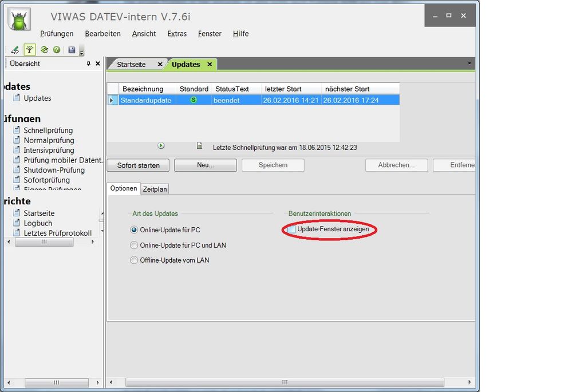Screen dimensions: 572x392
Task: Toggle the tree overview toolbar icon
Action: tap(30, 50)
